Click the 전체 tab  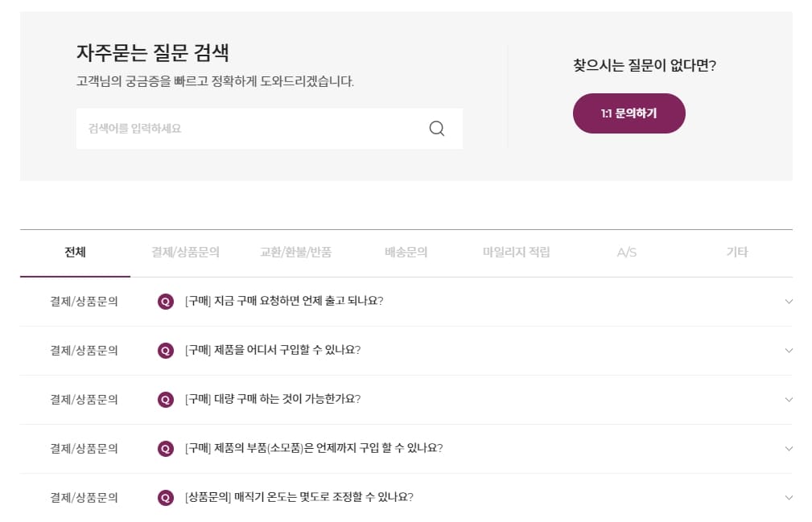coord(75,252)
